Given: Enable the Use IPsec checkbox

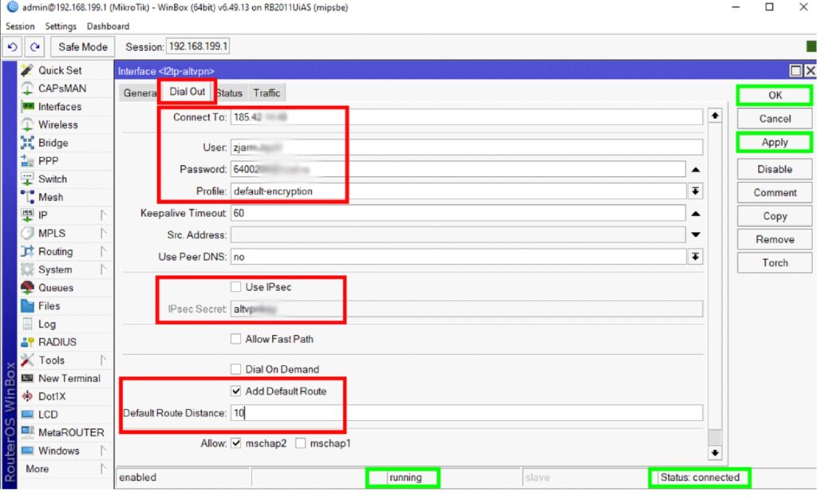Looking at the screenshot, I should (x=235, y=287).
